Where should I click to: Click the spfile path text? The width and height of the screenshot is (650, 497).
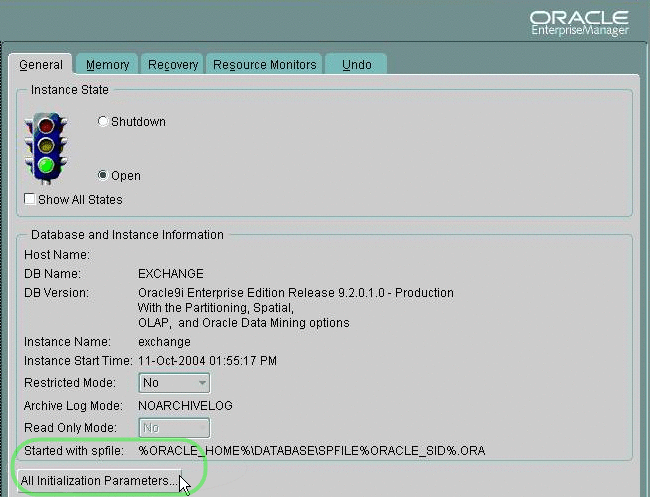312,451
